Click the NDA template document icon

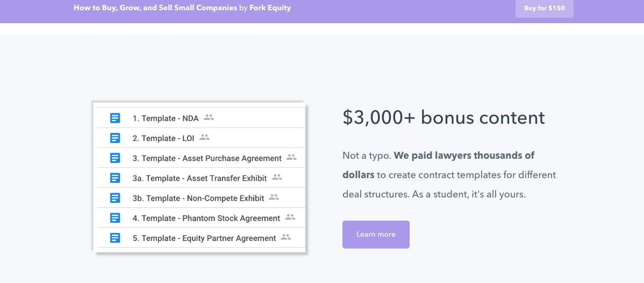(x=115, y=118)
